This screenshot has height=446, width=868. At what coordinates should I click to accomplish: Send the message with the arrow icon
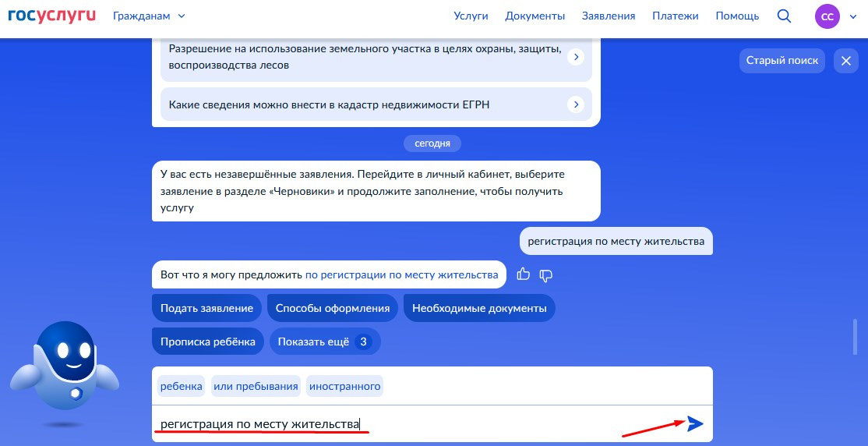click(695, 424)
